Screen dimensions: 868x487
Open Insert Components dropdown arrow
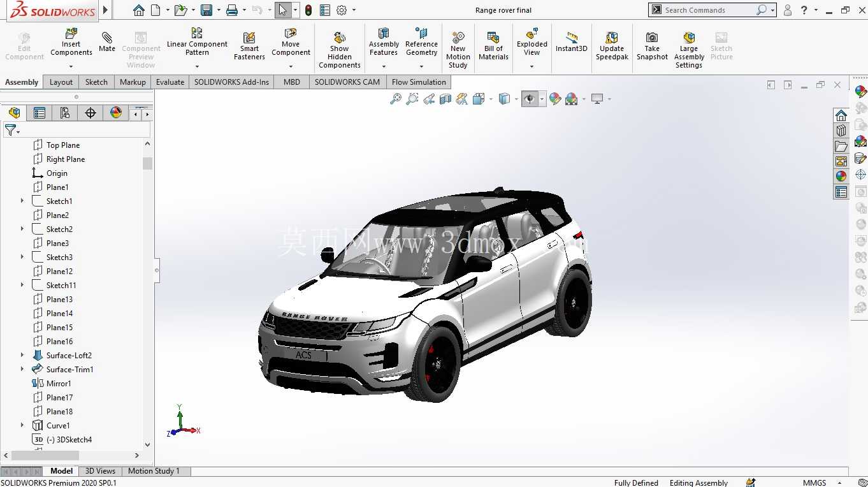[x=71, y=66]
